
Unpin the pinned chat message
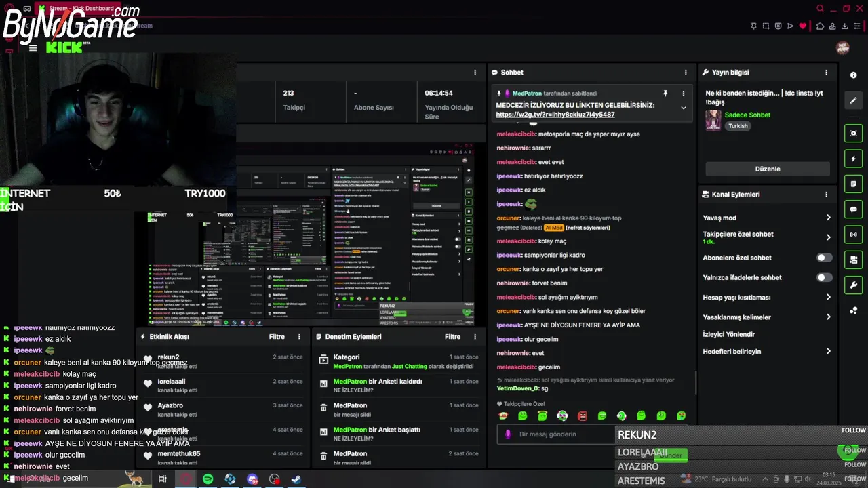[665, 94]
